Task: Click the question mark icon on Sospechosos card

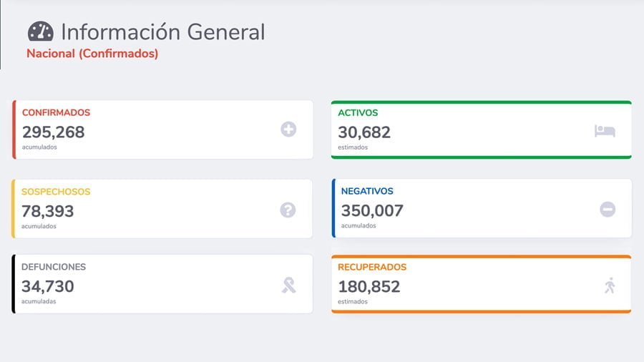Action: (288, 210)
